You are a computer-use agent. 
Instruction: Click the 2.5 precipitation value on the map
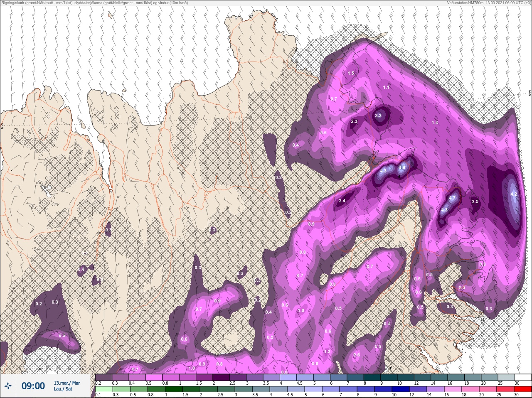tap(475, 201)
